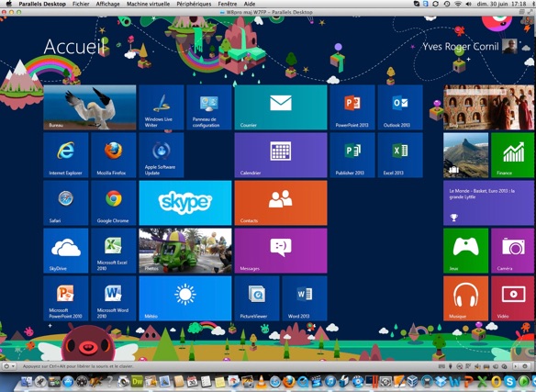Click the volume icon in menu bar
Viewport: 536px width, 392px height.
tap(469, 4)
